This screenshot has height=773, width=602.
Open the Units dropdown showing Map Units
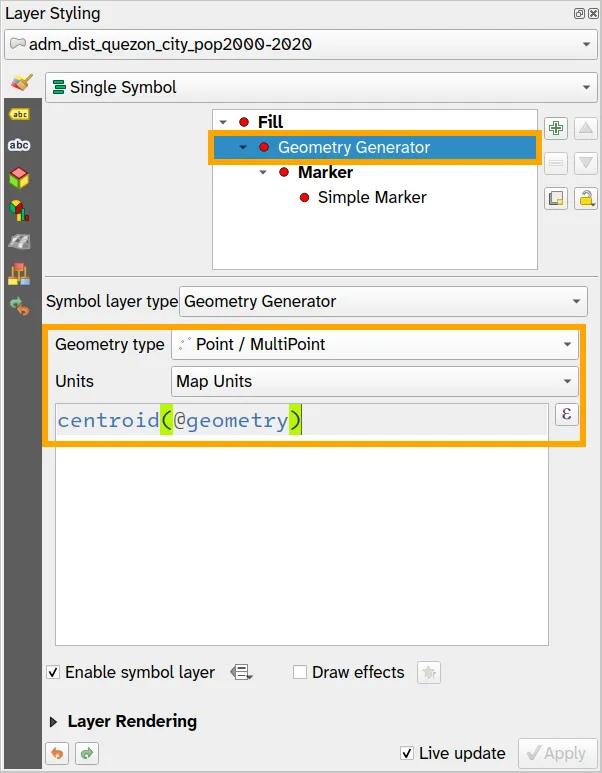point(375,381)
